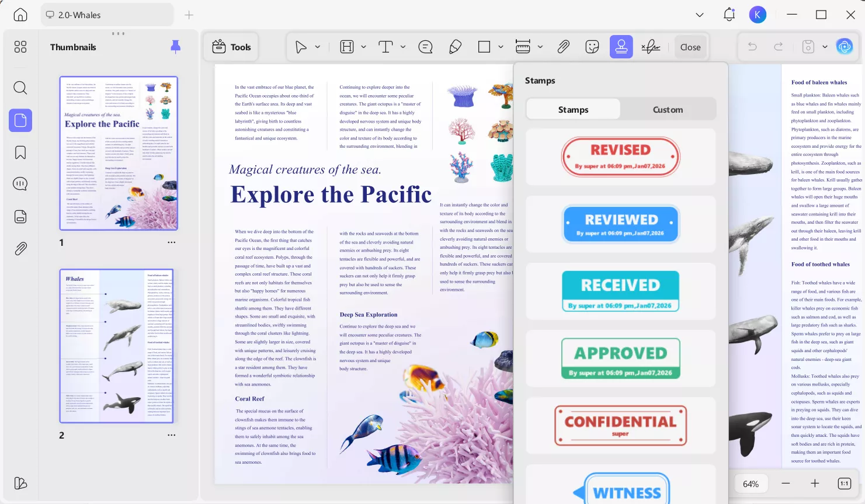Expand the shape tool dropdown arrow

[x=501, y=47]
